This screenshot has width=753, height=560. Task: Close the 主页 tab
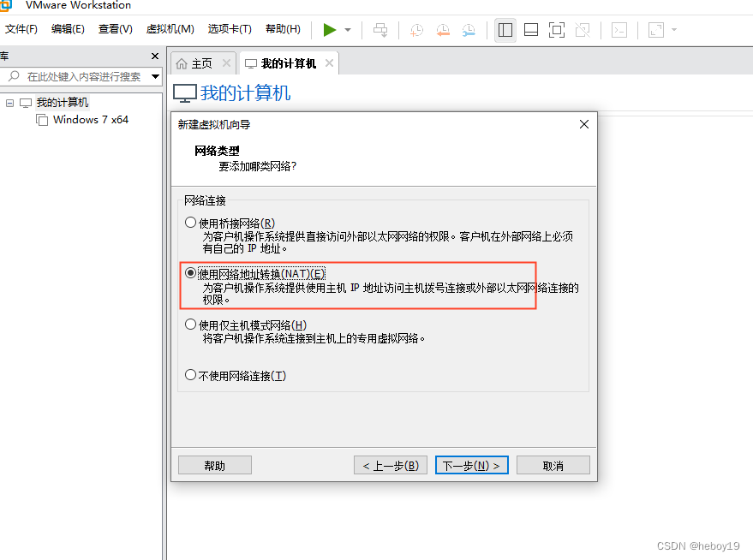pyautogui.click(x=226, y=63)
